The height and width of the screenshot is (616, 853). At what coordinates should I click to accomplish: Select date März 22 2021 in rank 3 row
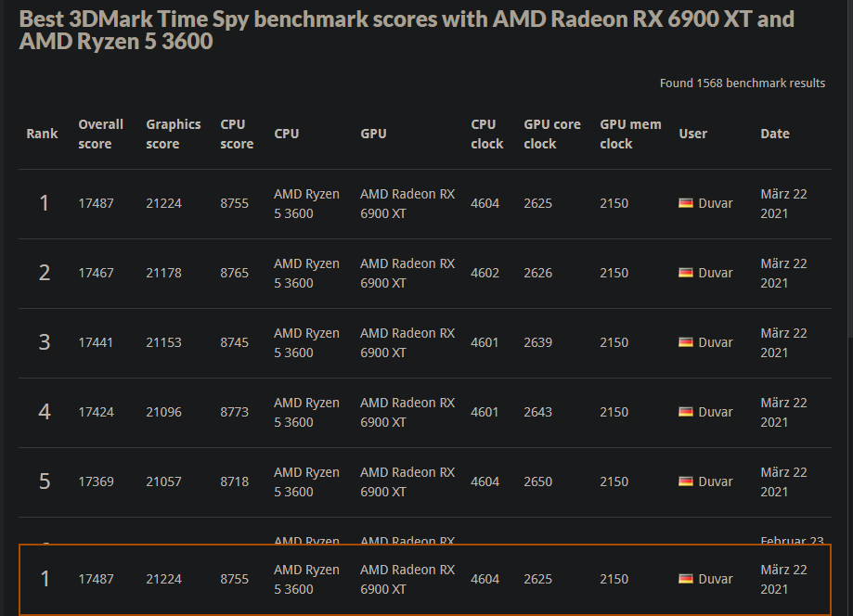click(x=783, y=342)
